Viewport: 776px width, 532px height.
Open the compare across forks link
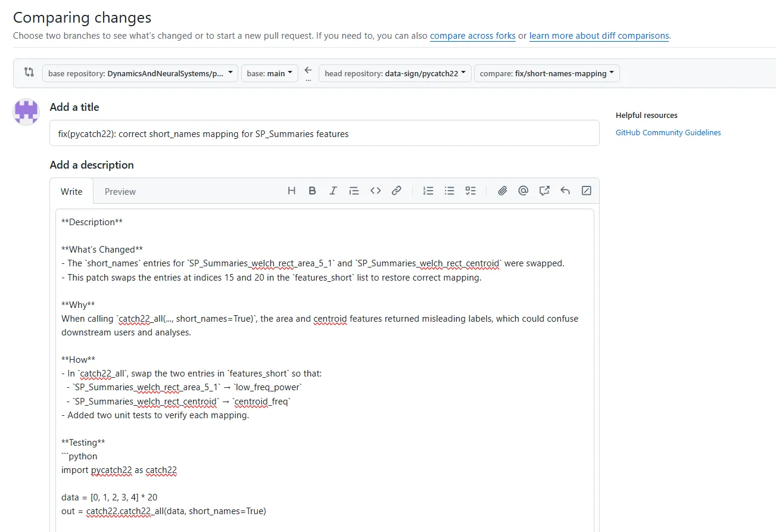coord(473,36)
